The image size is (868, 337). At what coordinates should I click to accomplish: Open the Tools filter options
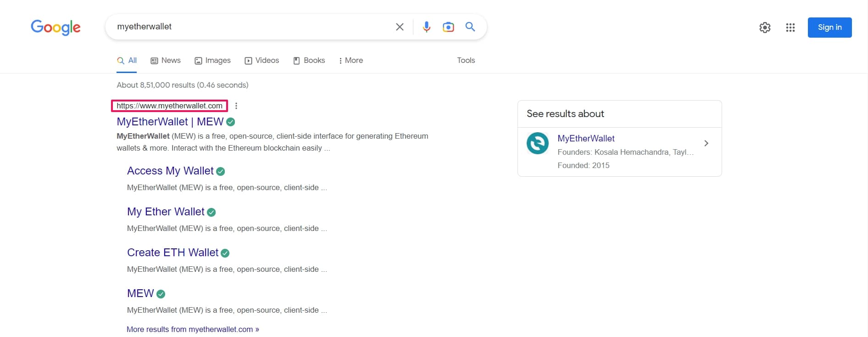pyautogui.click(x=466, y=61)
